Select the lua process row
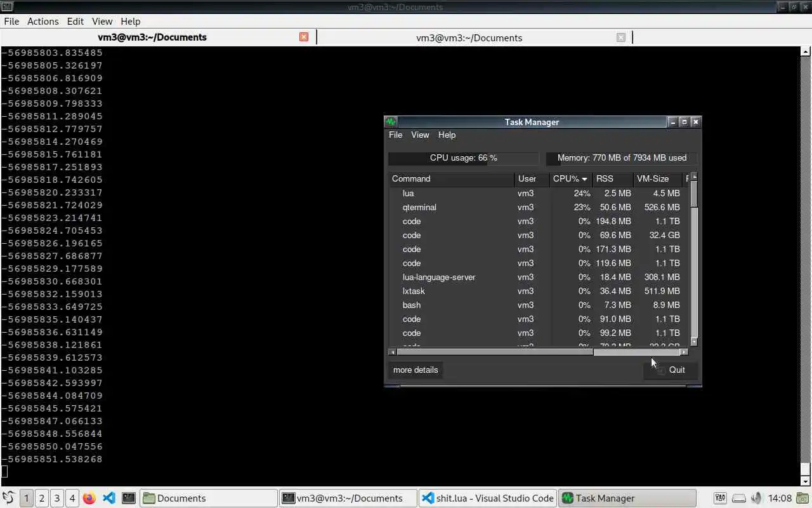The height and width of the screenshot is (508, 812). pyautogui.click(x=539, y=193)
